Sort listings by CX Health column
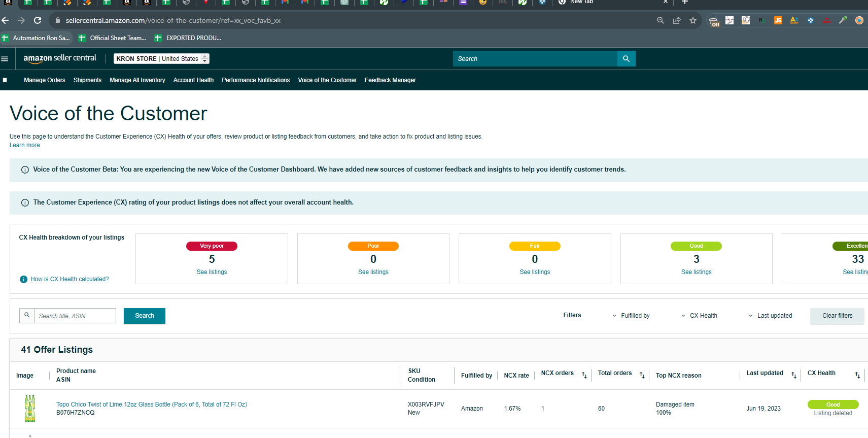Viewport: 868px width, 438px height. (857, 376)
